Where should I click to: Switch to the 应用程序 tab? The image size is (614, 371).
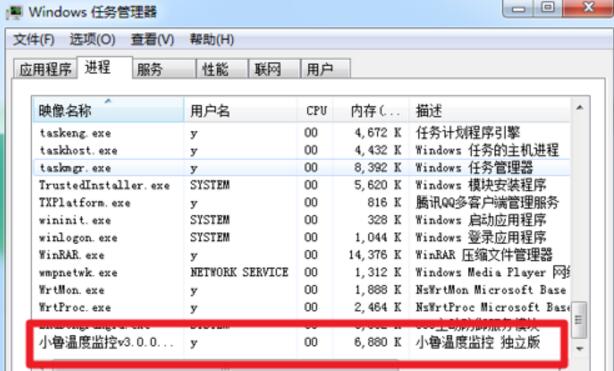(45, 70)
